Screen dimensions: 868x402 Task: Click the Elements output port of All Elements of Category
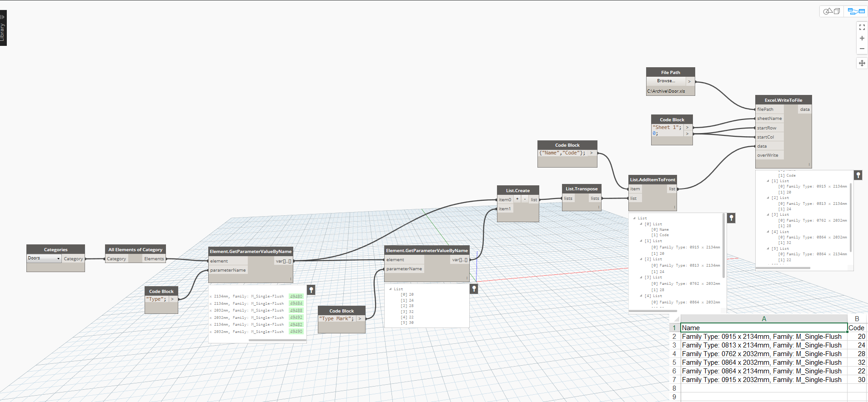point(154,259)
